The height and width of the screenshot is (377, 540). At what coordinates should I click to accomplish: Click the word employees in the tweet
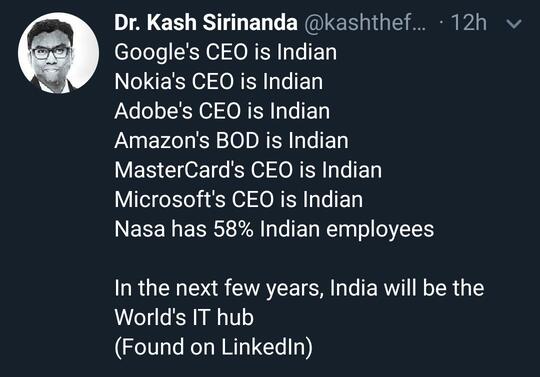pos(380,230)
